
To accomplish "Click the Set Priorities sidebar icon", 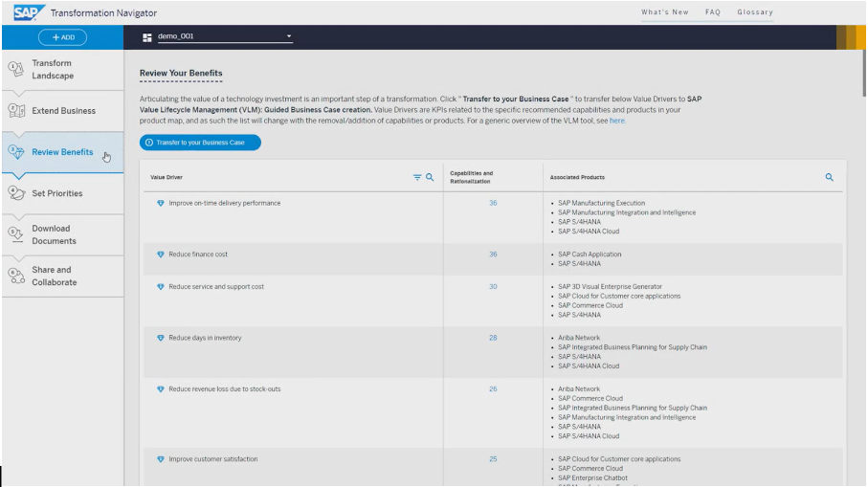I will pyautogui.click(x=15, y=192).
